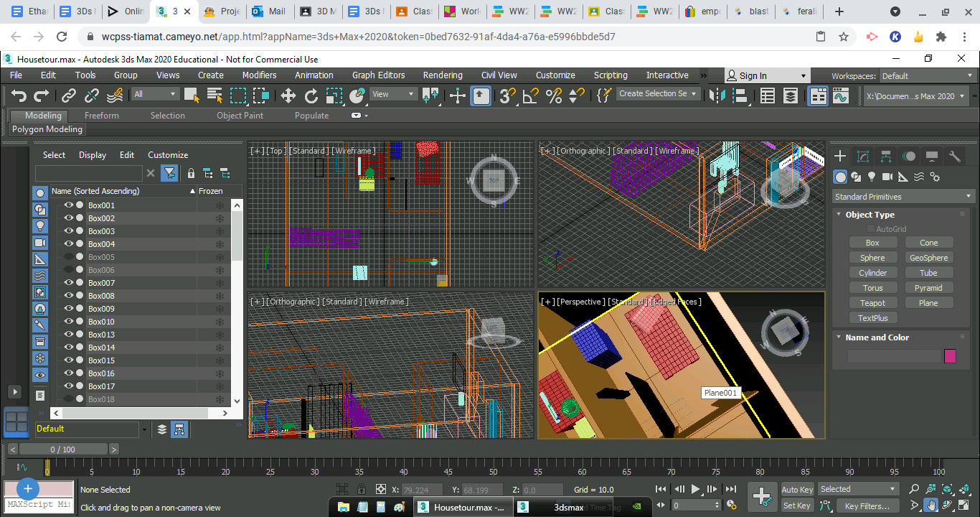980x517 pixels.
Task: Undo the last action in 3ds Max
Action: click(19, 96)
